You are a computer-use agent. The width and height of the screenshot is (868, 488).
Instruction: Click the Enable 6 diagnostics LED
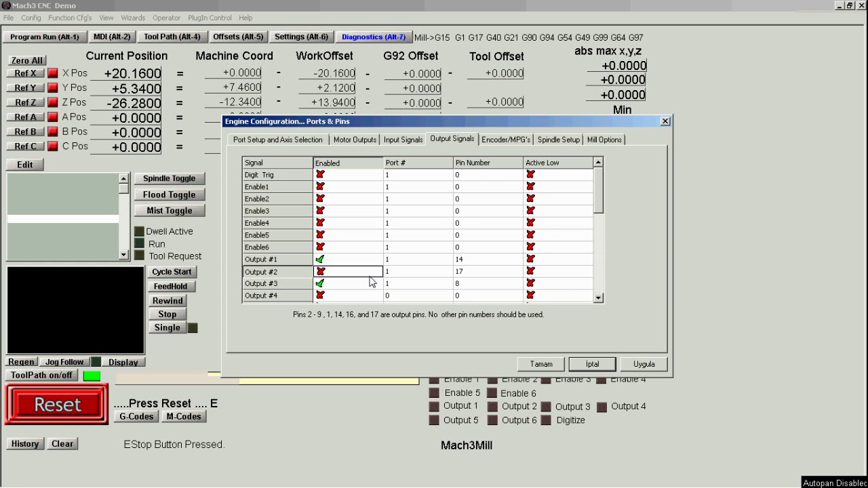[492, 393]
